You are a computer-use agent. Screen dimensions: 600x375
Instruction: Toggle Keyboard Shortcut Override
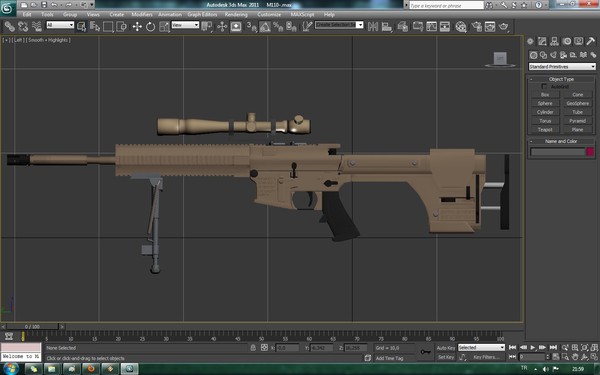coord(236,26)
